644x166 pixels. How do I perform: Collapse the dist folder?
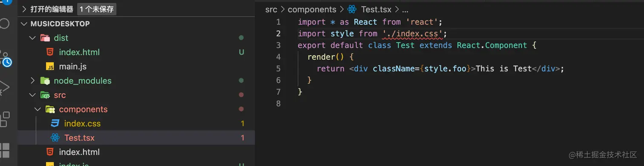pos(32,38)
